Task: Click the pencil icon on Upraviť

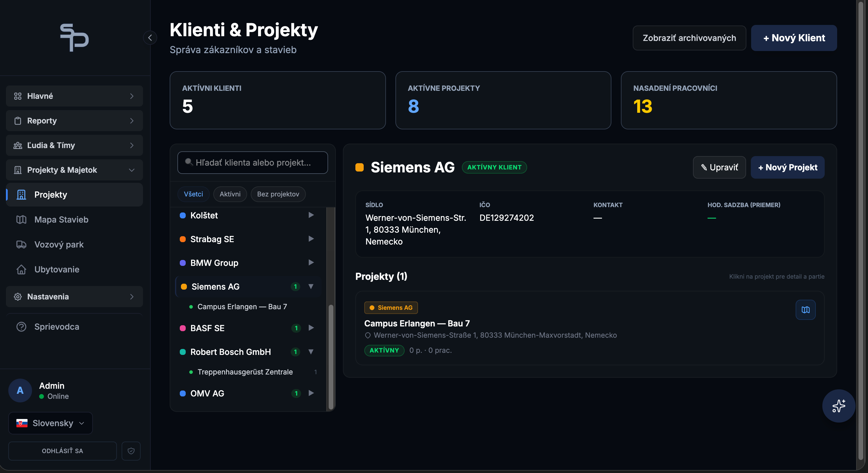Action: coord(704,167)
